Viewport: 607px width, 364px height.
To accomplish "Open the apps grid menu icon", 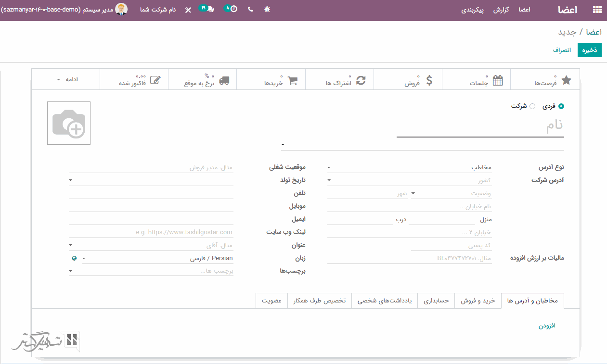I will pos(597,10).
